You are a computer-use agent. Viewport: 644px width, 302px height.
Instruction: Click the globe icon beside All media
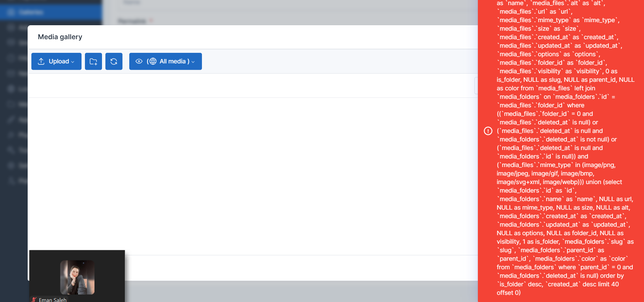[x=153, y=61]
